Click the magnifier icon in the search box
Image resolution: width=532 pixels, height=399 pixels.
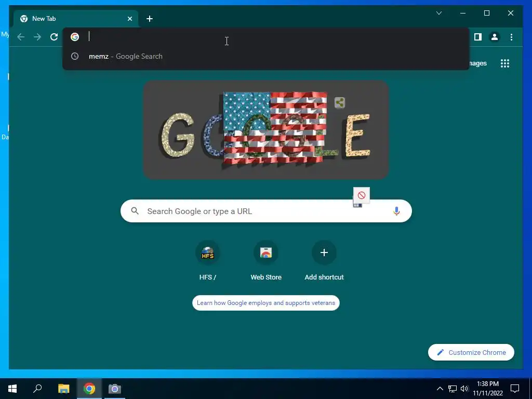(135, 211)
